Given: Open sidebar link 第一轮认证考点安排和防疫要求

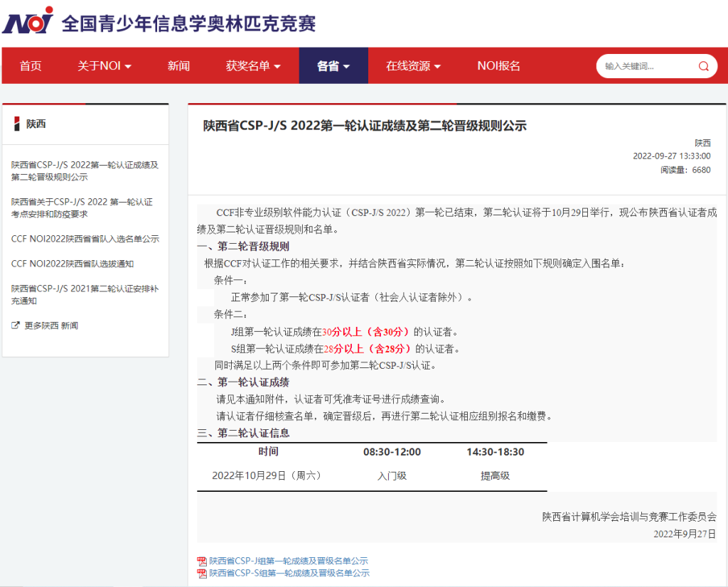Looking at the screenshot, I should tap(82, 208).
